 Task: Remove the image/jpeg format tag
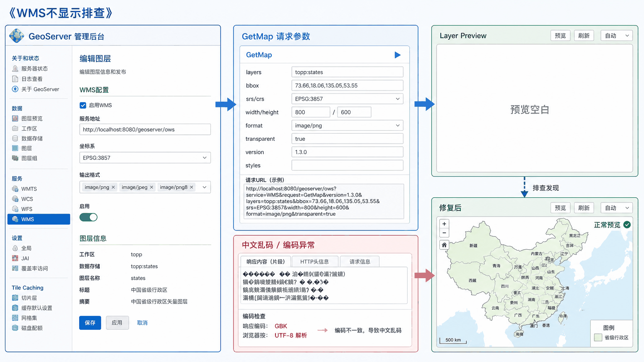click(151, 187)
